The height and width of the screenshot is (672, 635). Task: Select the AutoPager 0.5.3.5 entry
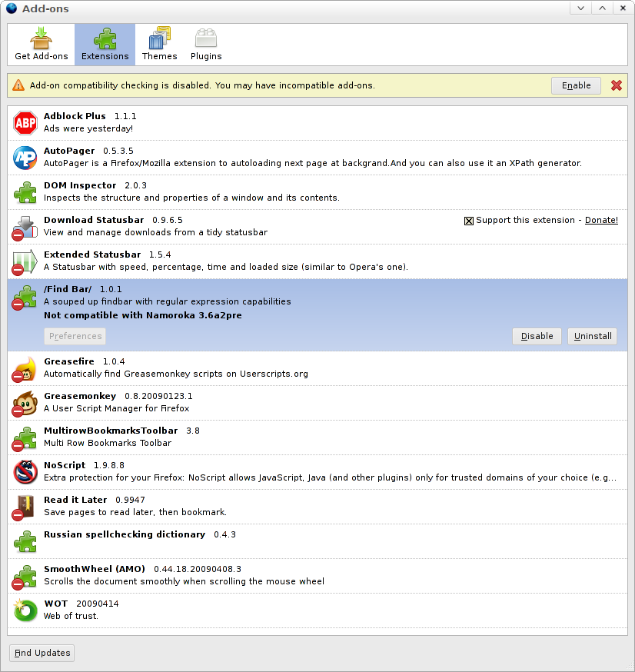(x=317, y=158)
